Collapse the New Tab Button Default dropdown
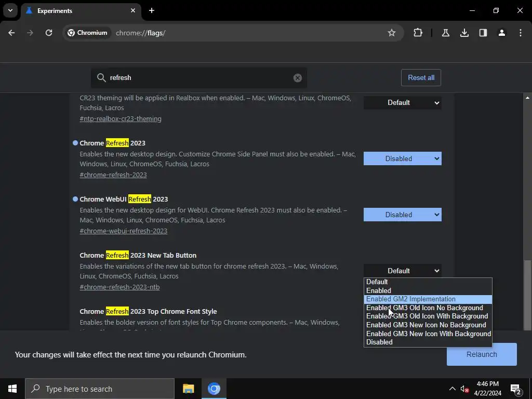This screenshot has height=399, width=532. coord(403,271)
